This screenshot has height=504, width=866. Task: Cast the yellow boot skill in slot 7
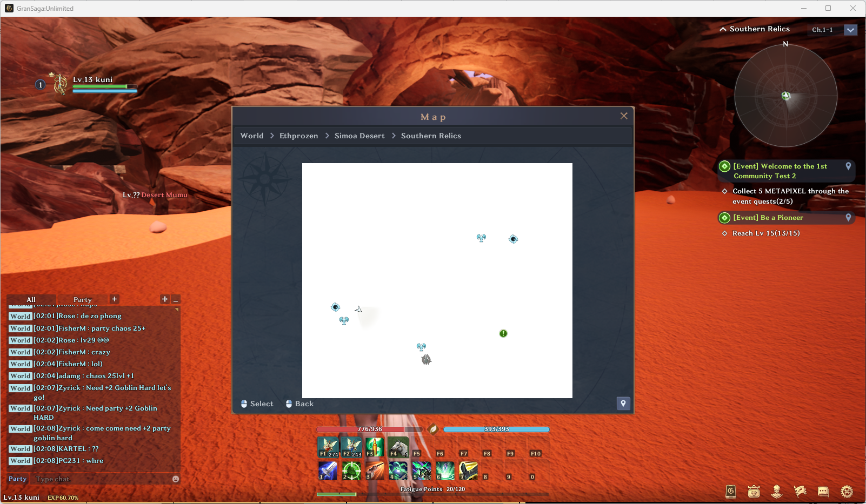click(x=469, y=471)
